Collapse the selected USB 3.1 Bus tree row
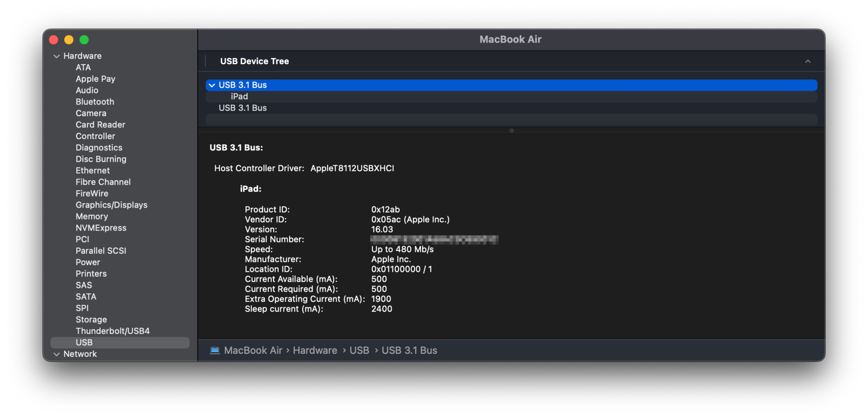The image size is (868, 418). click(x=212, y=85)
